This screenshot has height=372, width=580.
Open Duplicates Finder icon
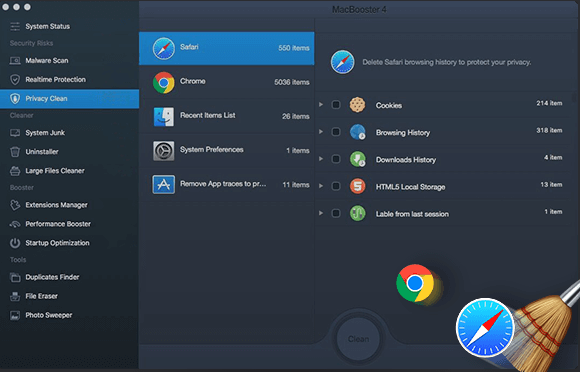[15, 277]
